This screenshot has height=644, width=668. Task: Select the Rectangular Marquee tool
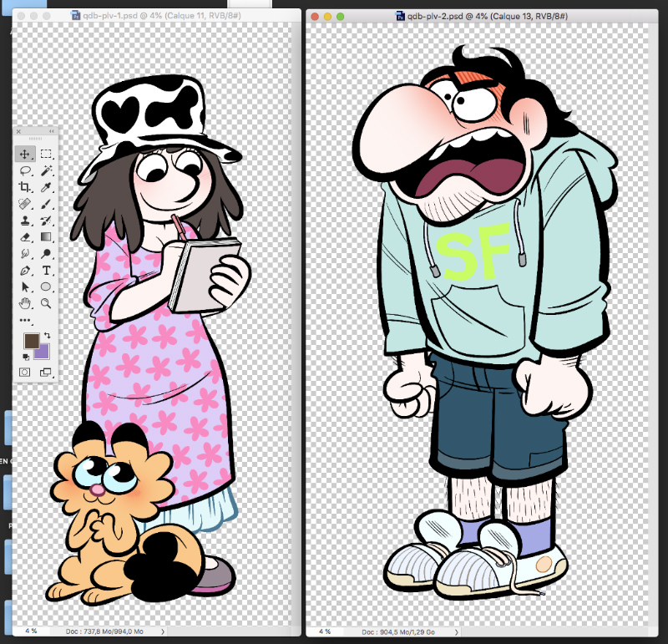click(47, 154)
